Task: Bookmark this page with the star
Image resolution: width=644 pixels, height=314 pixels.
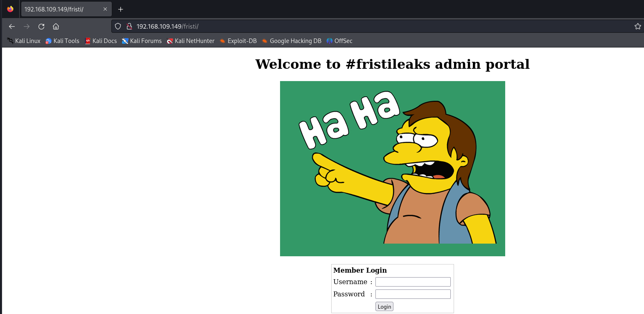Action: (637, 26)
